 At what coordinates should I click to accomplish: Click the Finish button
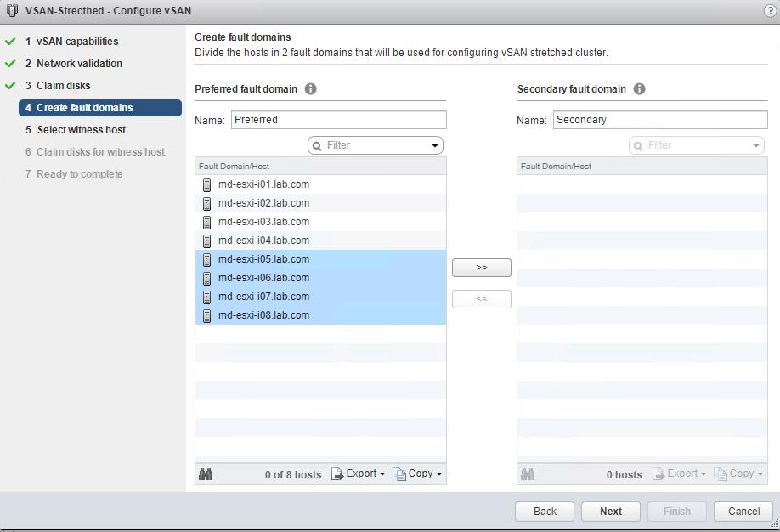[x=677, y=512]
